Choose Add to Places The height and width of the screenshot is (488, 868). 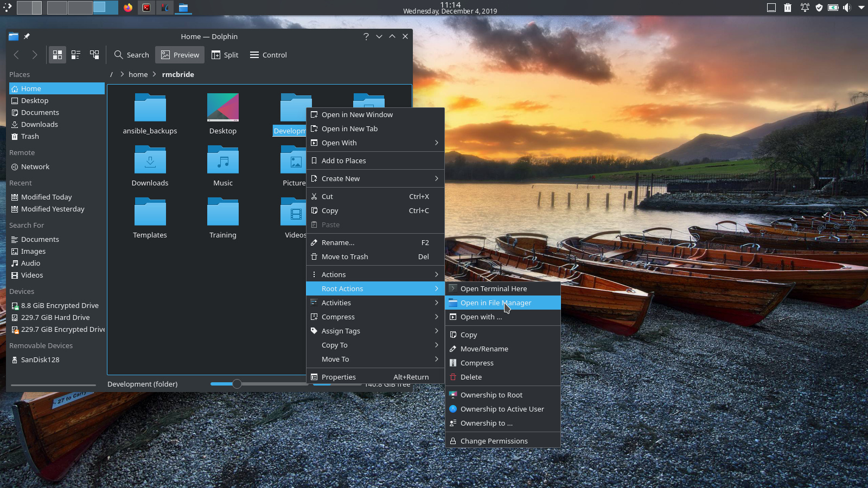click(375, 160)
